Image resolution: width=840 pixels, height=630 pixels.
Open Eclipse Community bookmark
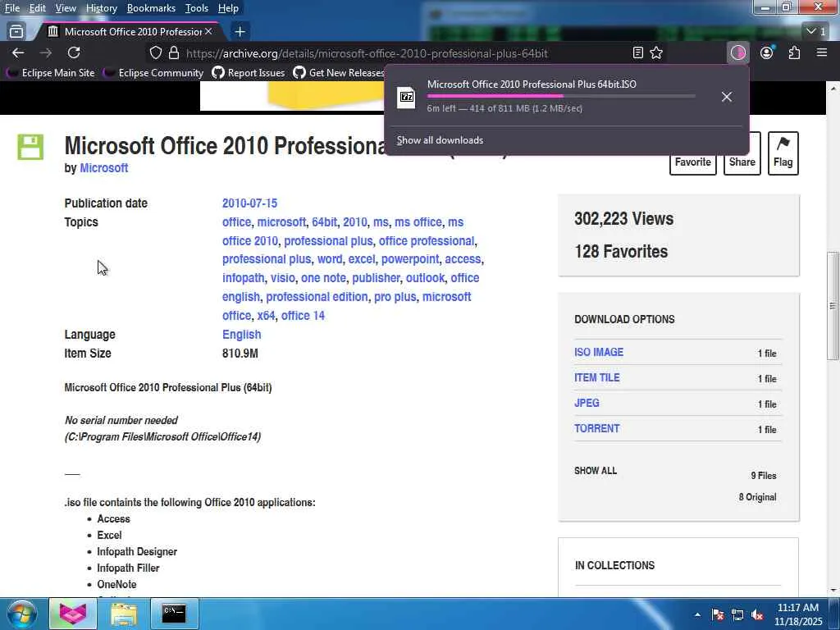click(153, 72)
